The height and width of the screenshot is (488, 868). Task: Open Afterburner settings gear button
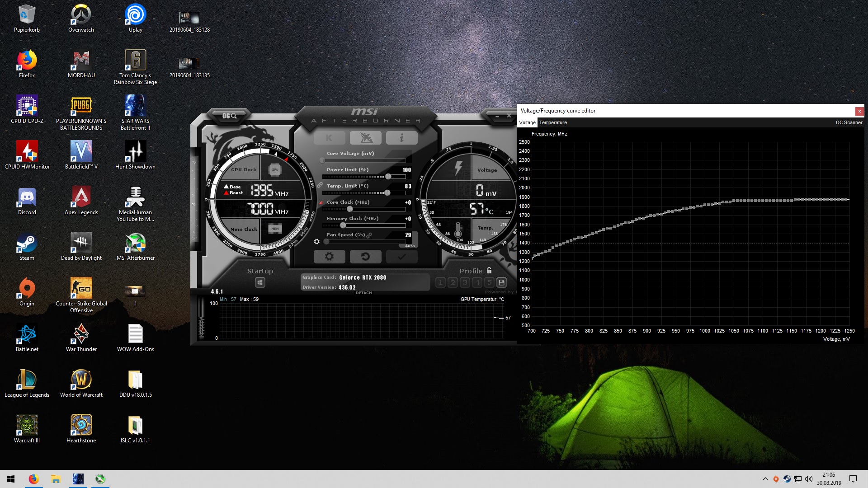pos(329,257)
